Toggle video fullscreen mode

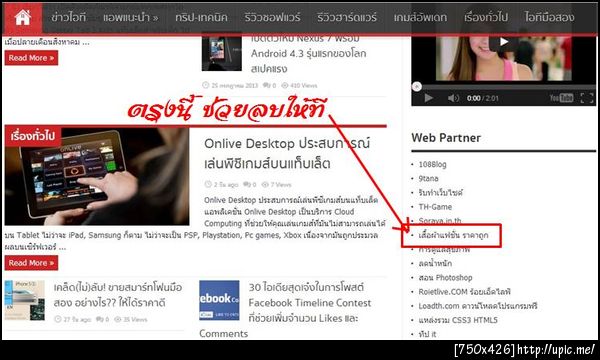coord(587,98)
